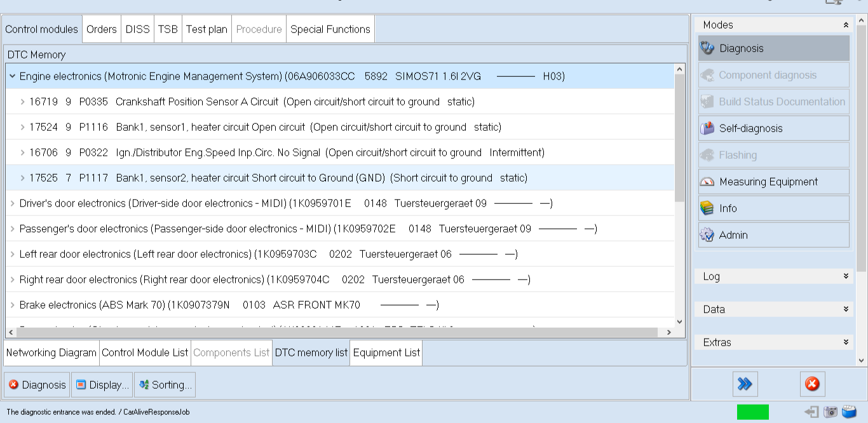Click the DTC list vertical scrollbar thumb

679,137
